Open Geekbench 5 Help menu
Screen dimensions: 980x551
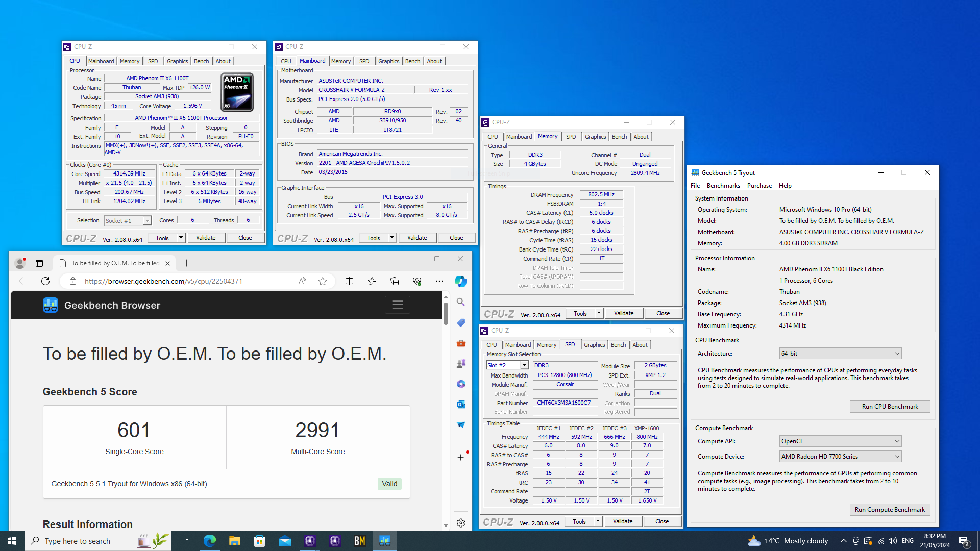(x=785, y=186)
